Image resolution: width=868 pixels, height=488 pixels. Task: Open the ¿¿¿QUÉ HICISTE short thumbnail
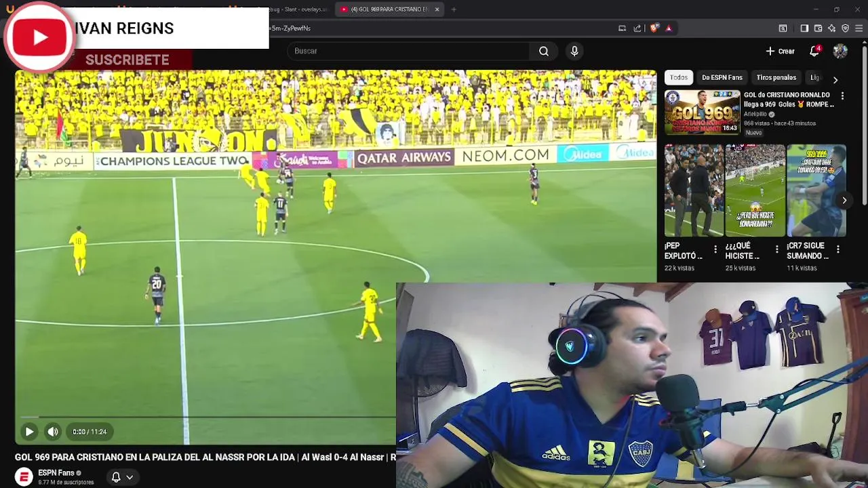coord(755,190)
